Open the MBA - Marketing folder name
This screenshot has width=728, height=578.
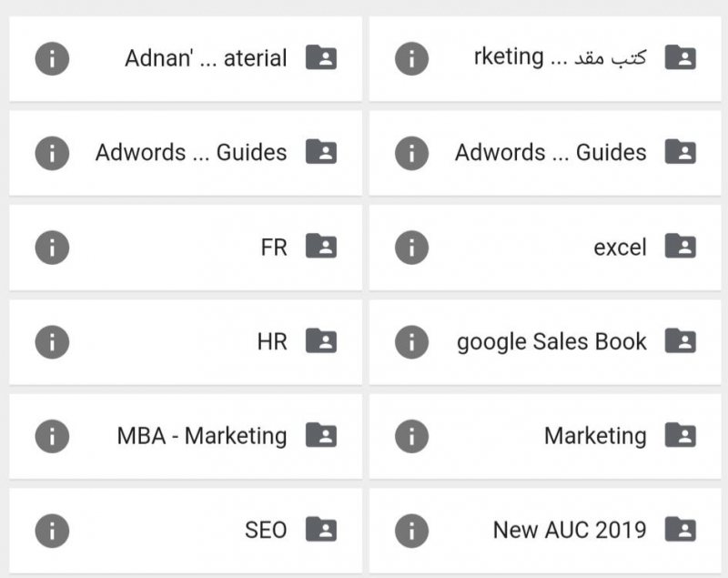[x=202, y=436]
